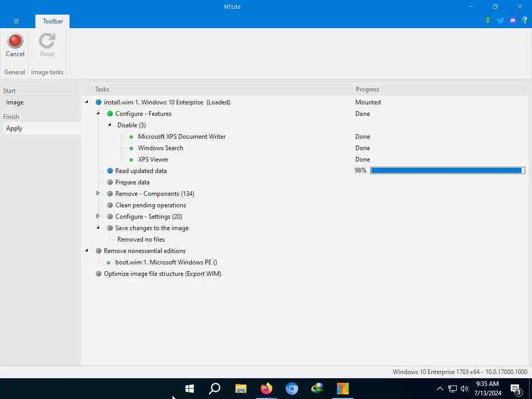Click green bullet next to XPS Viewer

(x=131, y=159)
